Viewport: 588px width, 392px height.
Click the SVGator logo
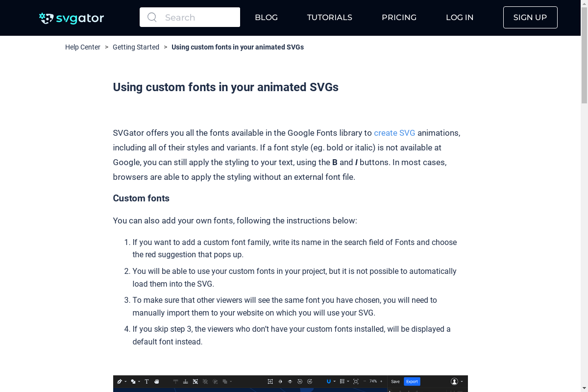pos(72,18)
